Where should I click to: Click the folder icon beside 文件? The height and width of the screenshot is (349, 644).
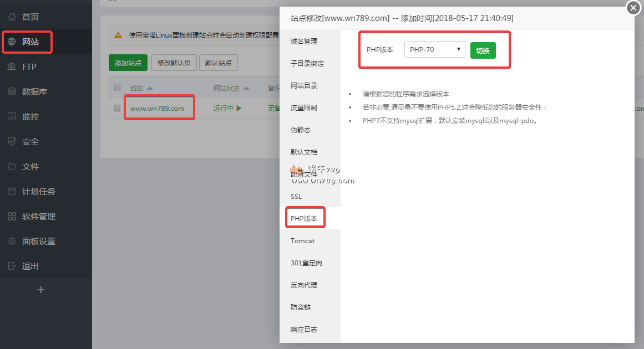point(12,167)
